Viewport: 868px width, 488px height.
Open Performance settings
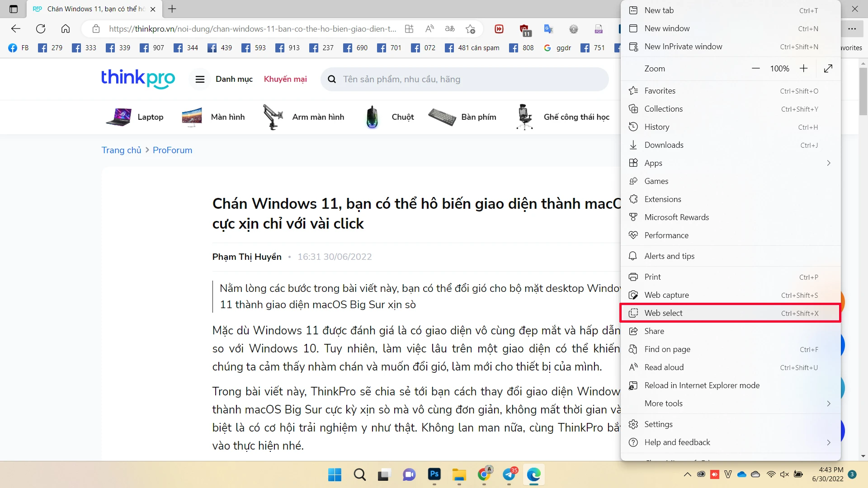pos(666,235)
